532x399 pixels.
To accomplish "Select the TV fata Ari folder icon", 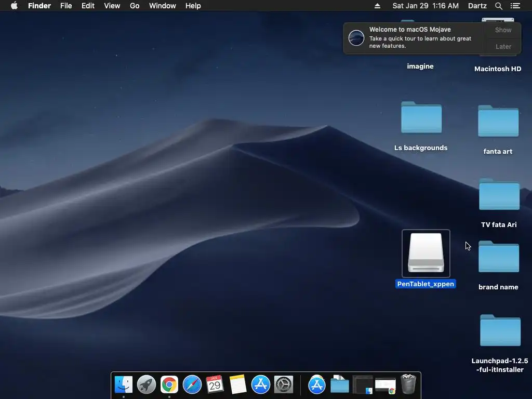I will [x=499, y=194].
